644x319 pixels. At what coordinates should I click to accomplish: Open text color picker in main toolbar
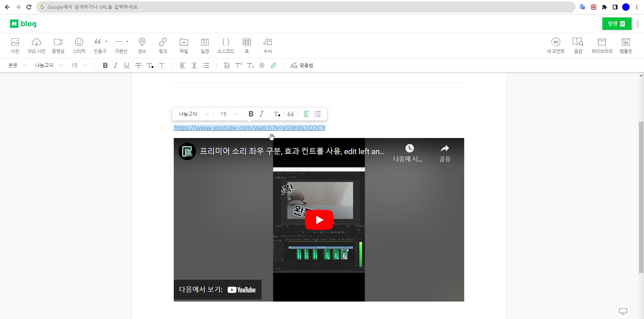[x=150, y=65]
